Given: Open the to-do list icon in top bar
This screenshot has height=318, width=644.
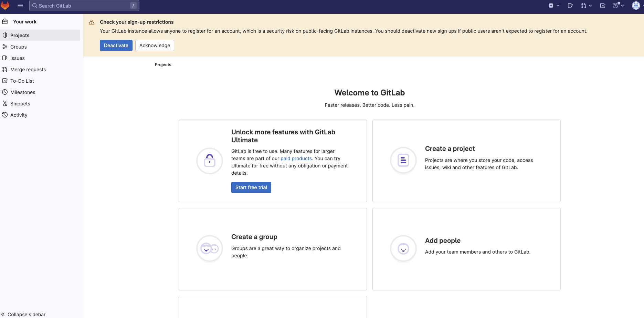Looking at the screenshot, I should click(x=602, y=6).
